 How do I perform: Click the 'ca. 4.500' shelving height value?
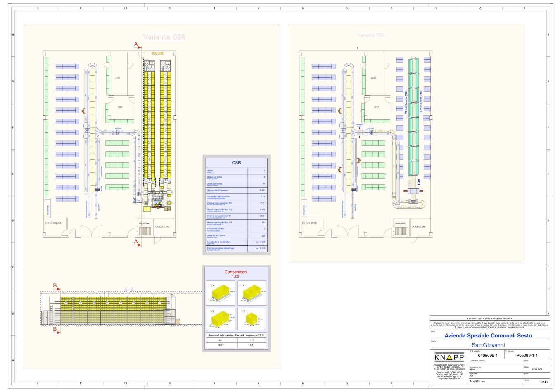(260, 242)
